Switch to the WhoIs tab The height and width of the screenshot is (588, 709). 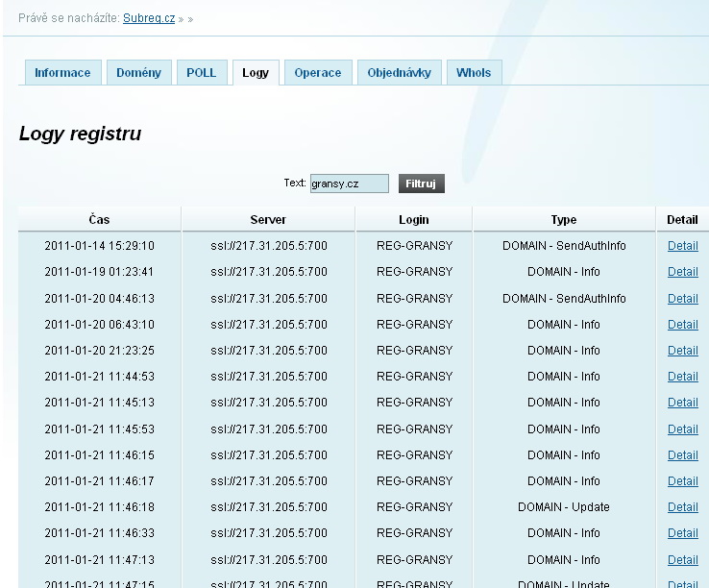[474, 73]
